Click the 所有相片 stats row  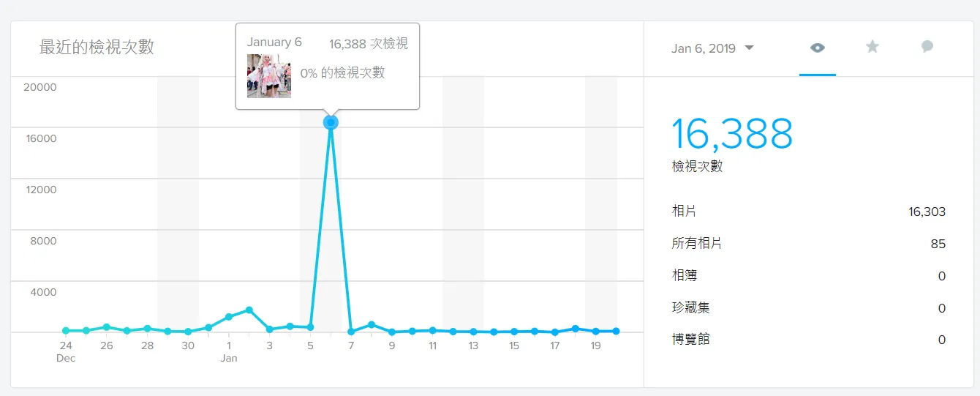coord(808,244)
